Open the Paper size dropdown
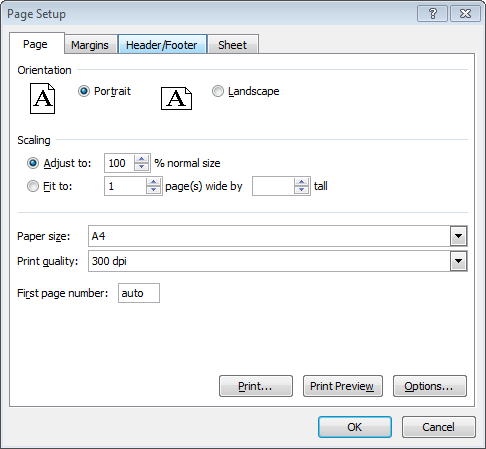Image resolution: width=486 pixels, height=449 pixels. click(458, 236)
